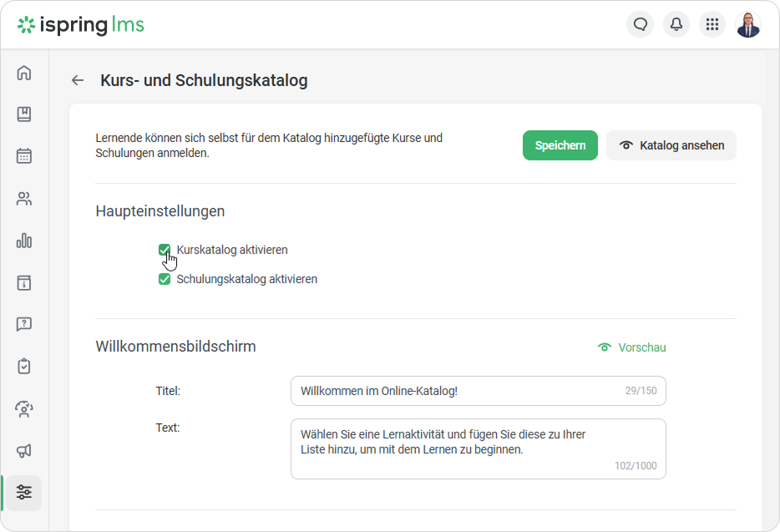
Task: Click the megaphone icon in sidebar
Action: click(24, 451)
